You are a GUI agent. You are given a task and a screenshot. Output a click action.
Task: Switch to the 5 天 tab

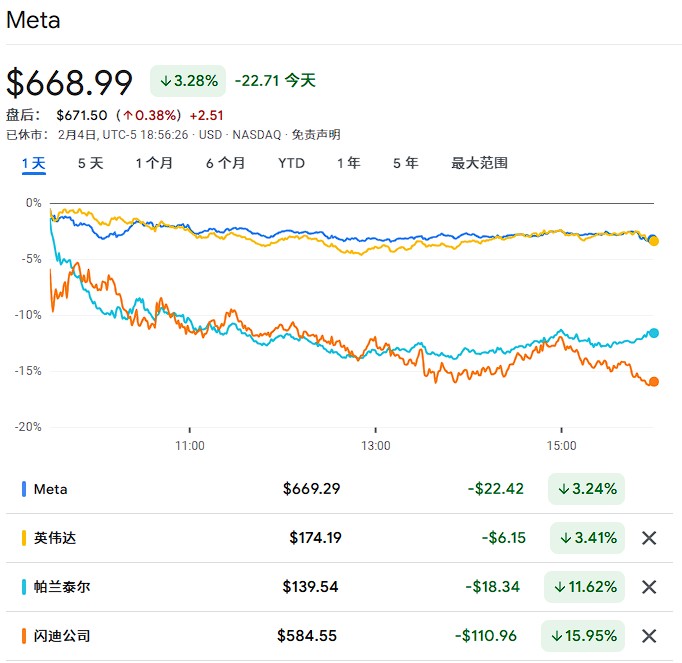coord(90,163)
